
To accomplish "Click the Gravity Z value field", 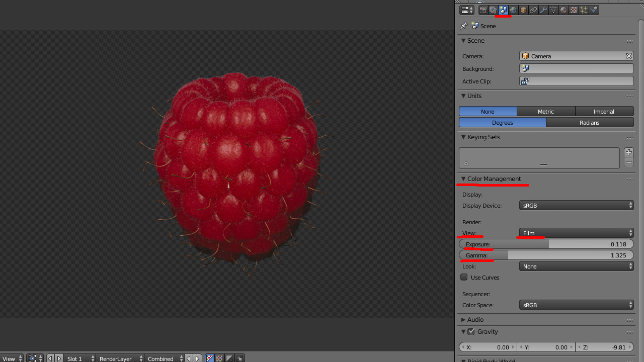I will click(604, 347).
